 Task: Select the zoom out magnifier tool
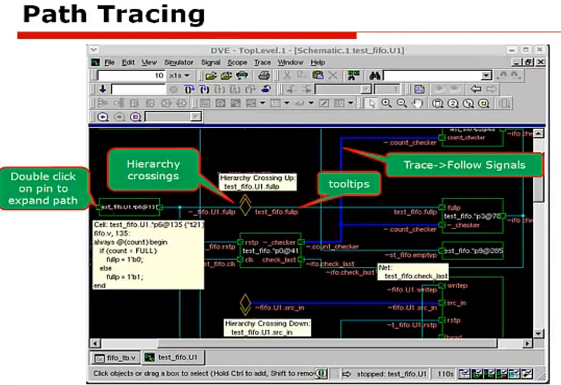point(402,103)
